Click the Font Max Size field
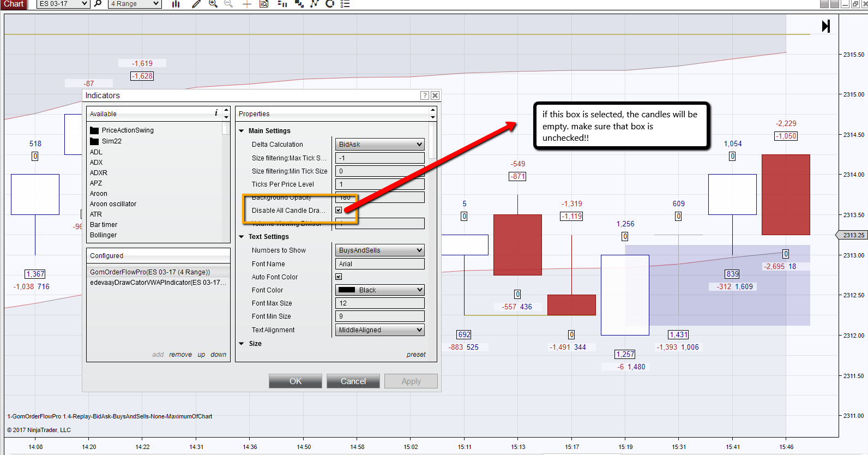868x455 pixels. coord(379,303)
